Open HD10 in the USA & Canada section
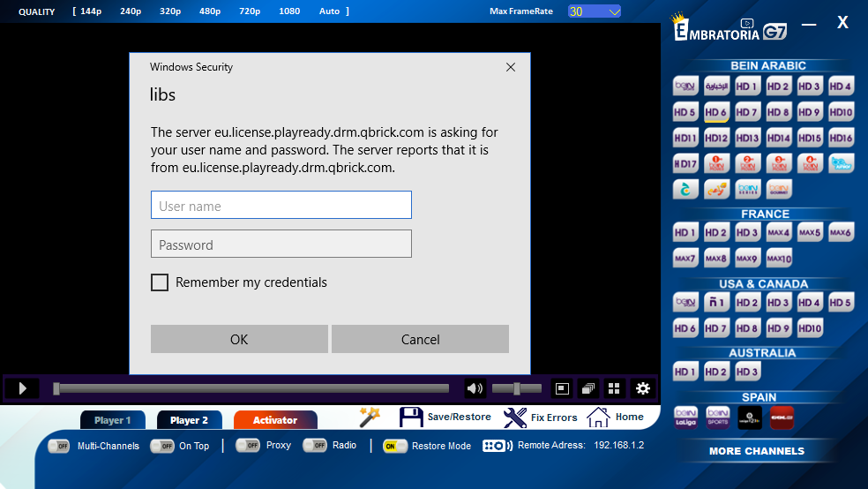Viewport: 868px width, 489px height. (810, 328)
